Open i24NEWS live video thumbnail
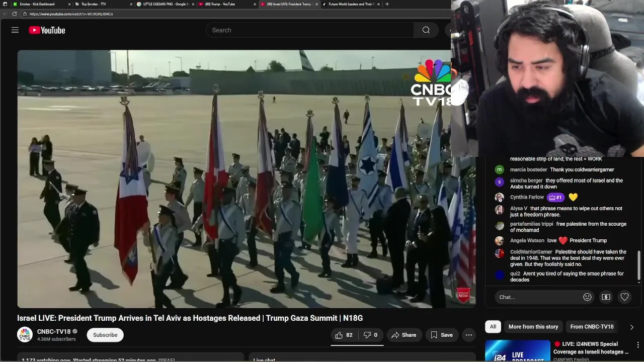Viewport: 644px width, 362px height. (x=518, y=351)
